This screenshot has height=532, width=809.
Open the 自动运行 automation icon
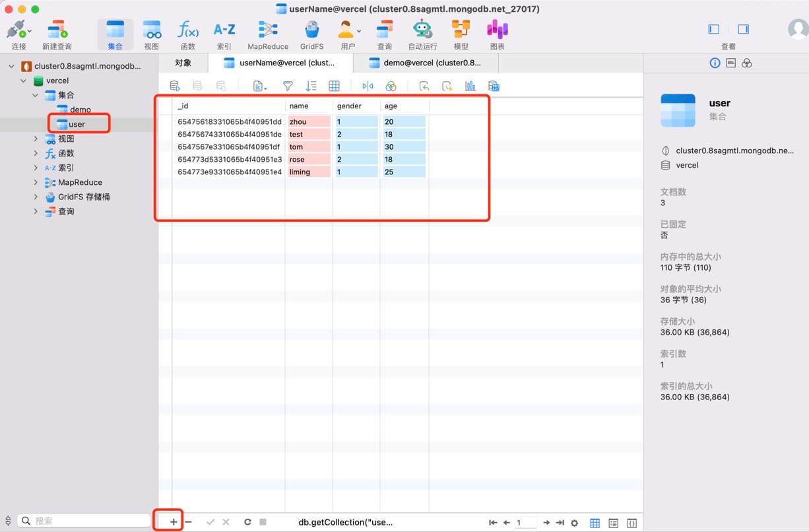(422, 30)
